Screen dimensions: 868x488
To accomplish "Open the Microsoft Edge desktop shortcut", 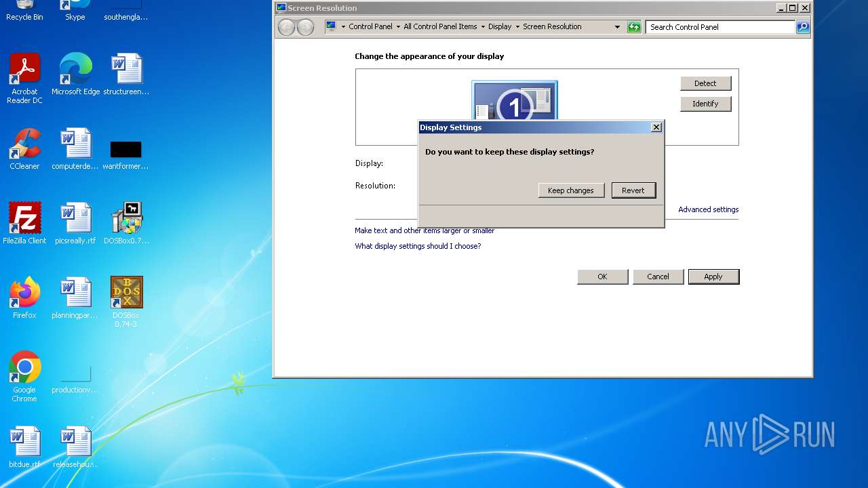I will [x=75, y=74].
